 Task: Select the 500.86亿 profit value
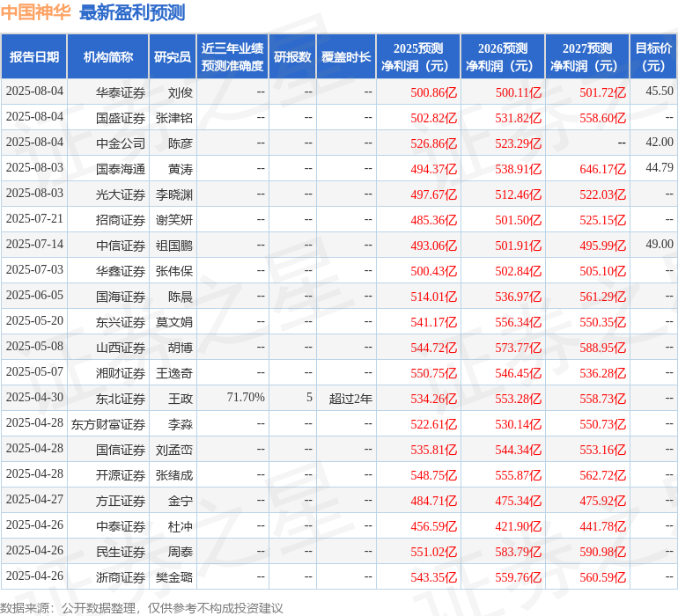point(433,92)
